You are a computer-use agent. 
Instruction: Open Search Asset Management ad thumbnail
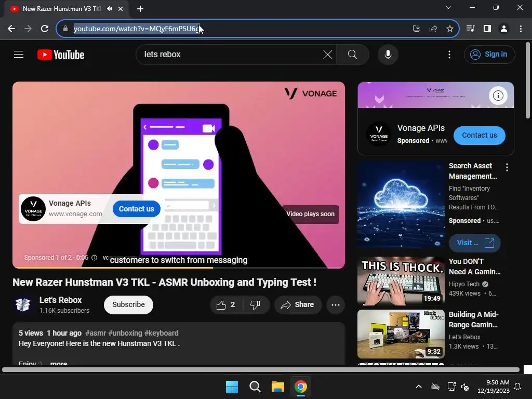(x=401, y=205)
